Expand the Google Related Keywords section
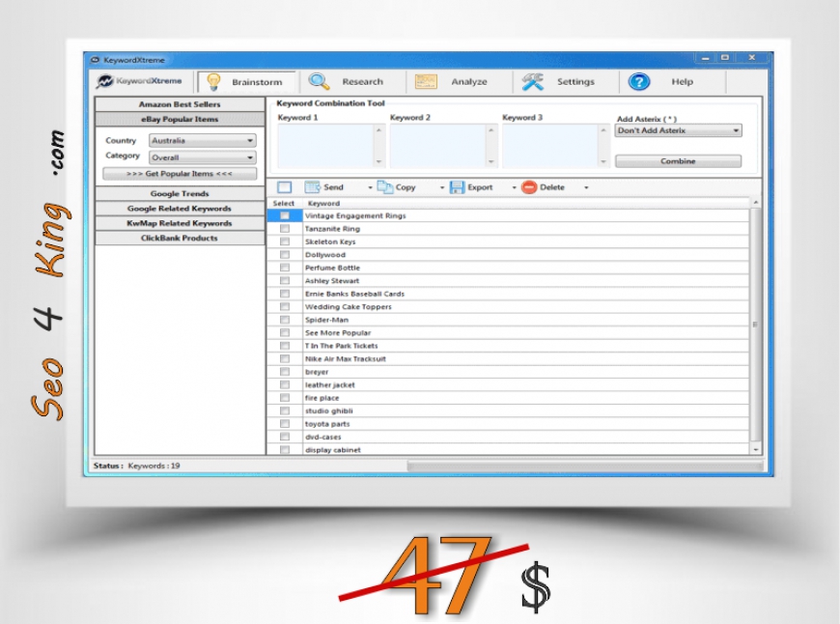Viewport: 840px width, 624px height. 180,209
